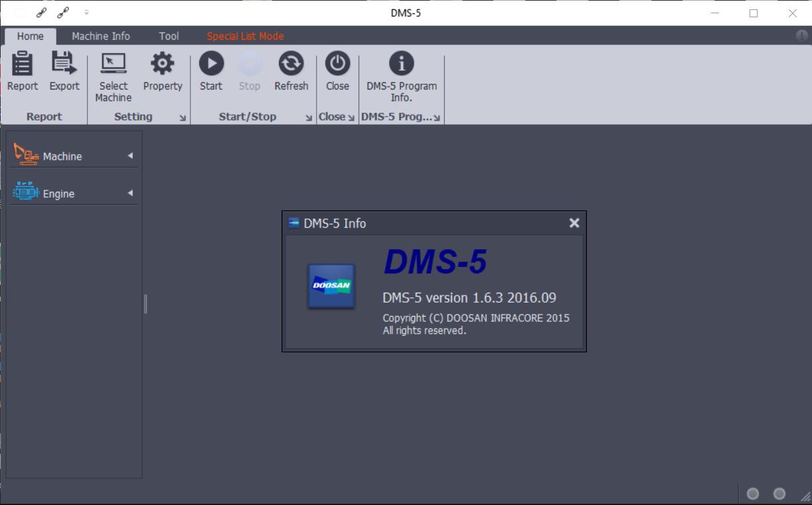The width and height of the screenshot is (812, 505).
Task: Select the Machine icon in the sidebar
Action: (27, 154)
